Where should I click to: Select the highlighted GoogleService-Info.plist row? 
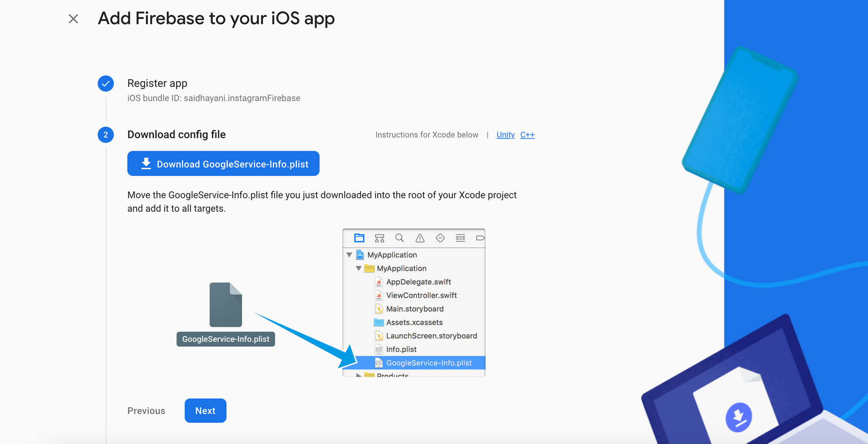(429, 363)
